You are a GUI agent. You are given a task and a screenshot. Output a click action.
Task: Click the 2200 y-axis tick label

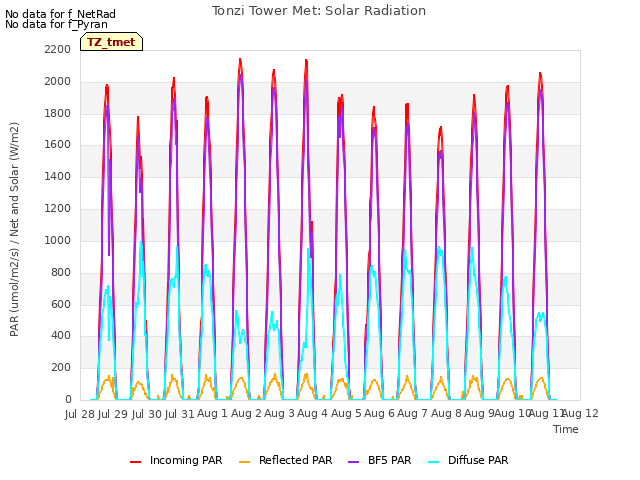pyautogui.click(x=58, y=49)
